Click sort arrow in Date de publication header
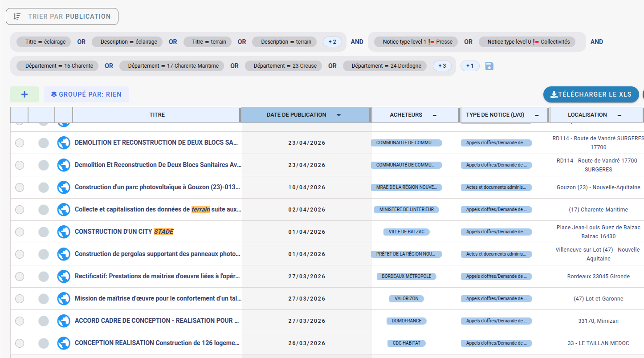 (338, 115)
